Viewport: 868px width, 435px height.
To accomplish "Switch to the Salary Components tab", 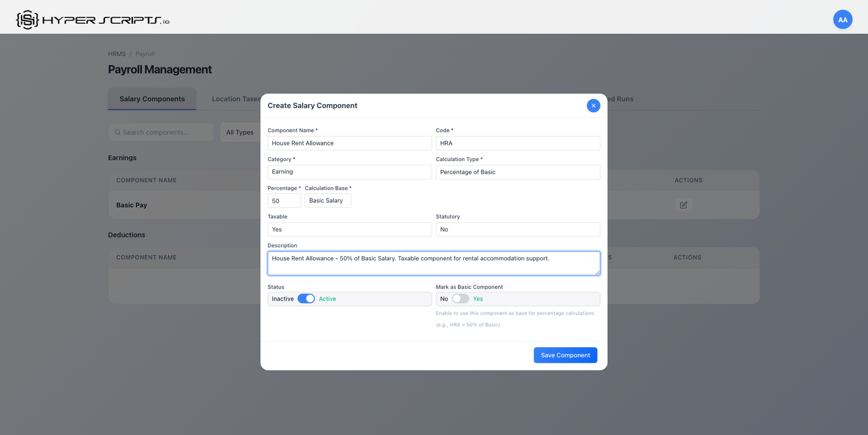I will click(x=152, y=99).
